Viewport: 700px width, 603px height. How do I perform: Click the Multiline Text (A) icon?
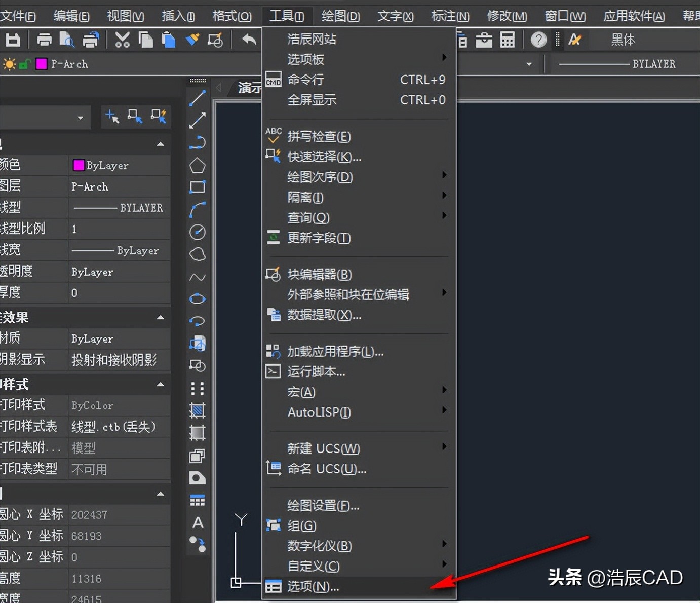[x=197, y=522]
